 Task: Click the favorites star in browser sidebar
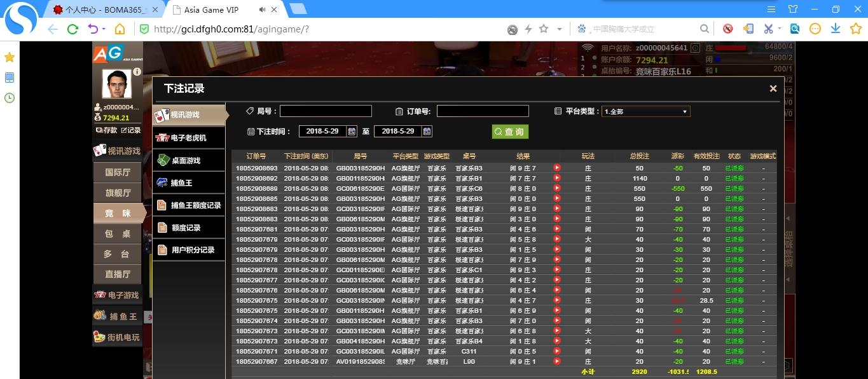tap(10, 57)
